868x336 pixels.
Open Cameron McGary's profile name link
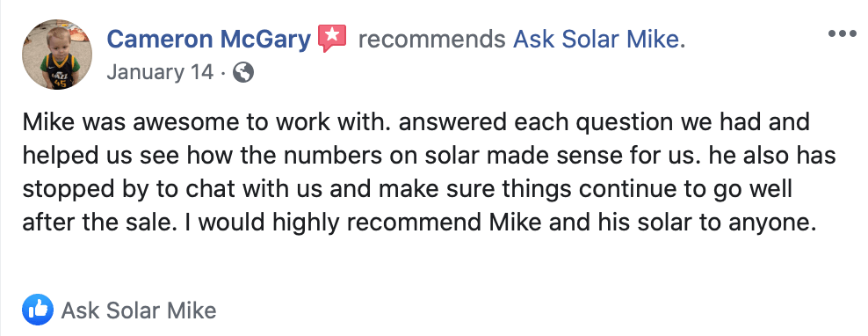pos(208,40)
